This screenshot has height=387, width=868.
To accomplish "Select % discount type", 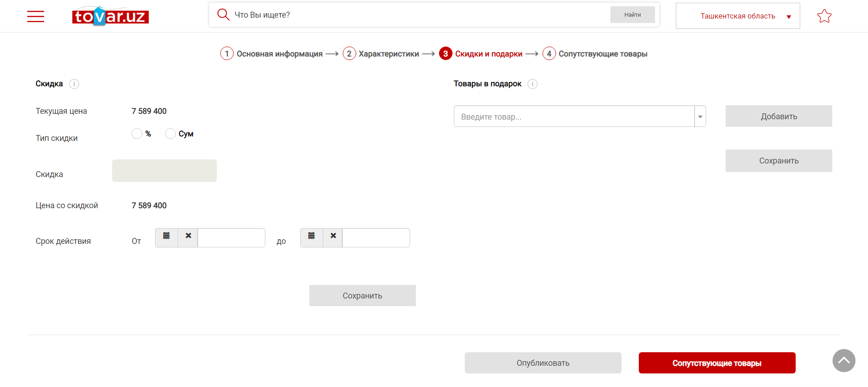I will click(x=137, y=134).
